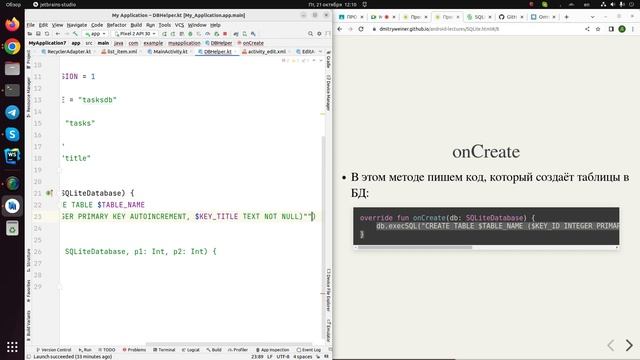Show applications grid in the dock
This screenshot has height=360, width=640.
[12, 347]
